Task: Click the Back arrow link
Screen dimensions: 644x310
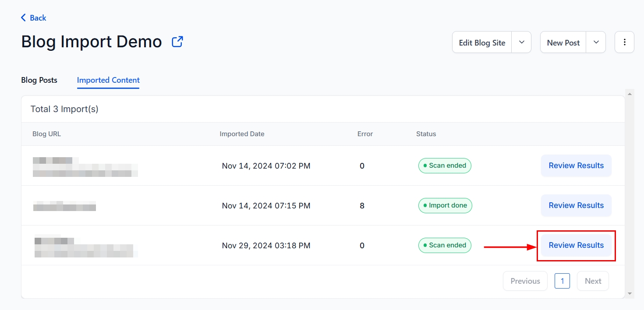Action: (x=33, y=18)
